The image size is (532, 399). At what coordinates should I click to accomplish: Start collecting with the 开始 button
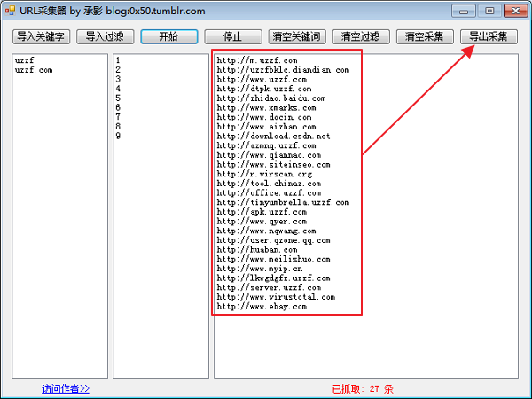coord(169,36)
